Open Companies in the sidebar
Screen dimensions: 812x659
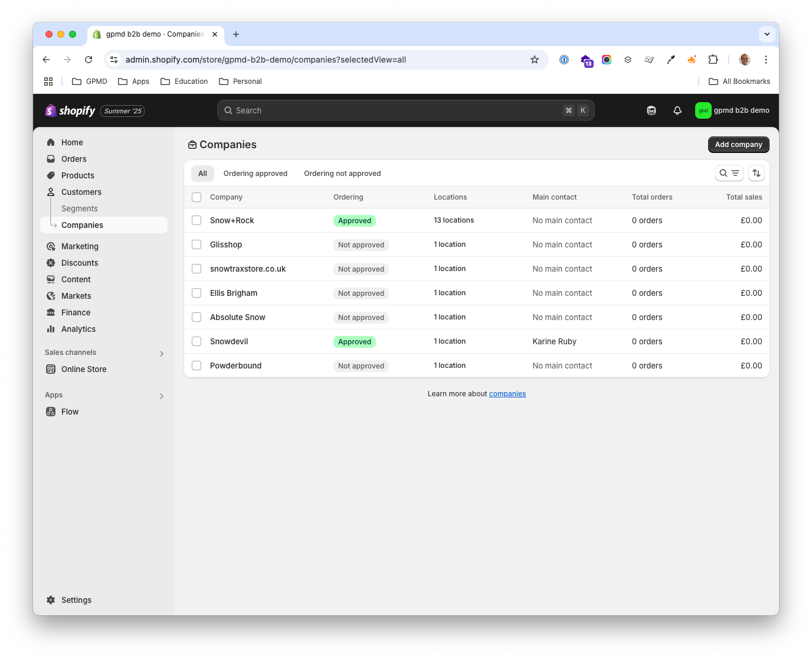(x=104, y=225)
